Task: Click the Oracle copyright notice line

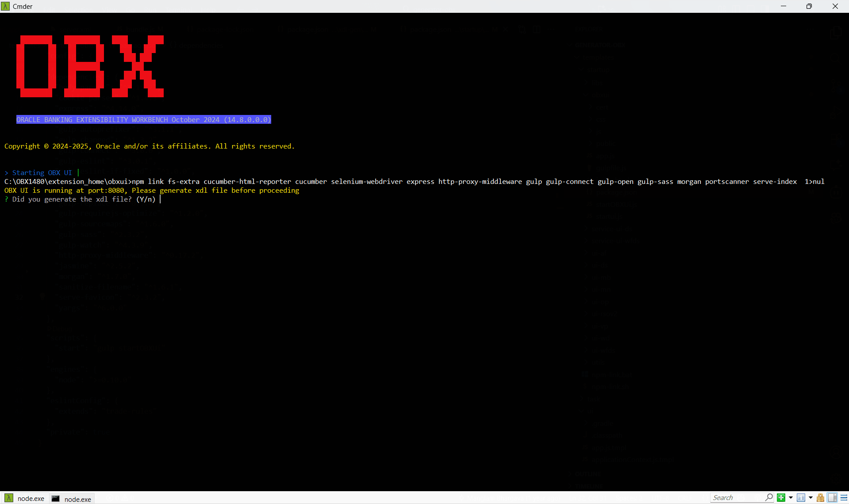Action: pyautogui.click(x=150, y=146)
